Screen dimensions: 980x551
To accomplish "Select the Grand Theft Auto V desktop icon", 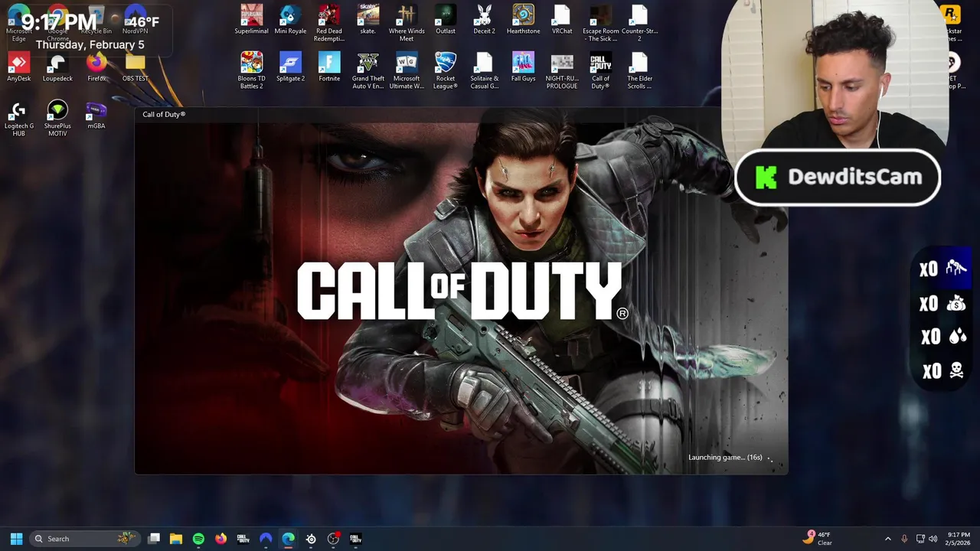I will (368, 70).
